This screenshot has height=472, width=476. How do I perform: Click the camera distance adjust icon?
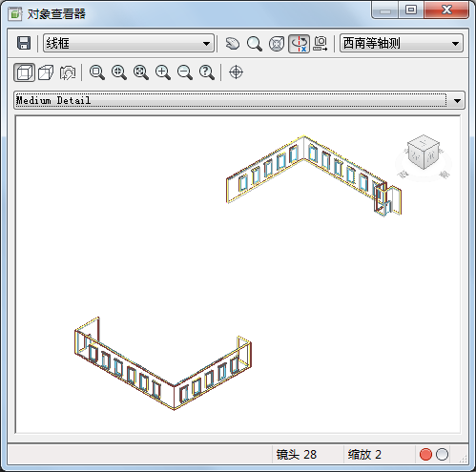click(x=321, y=44)
